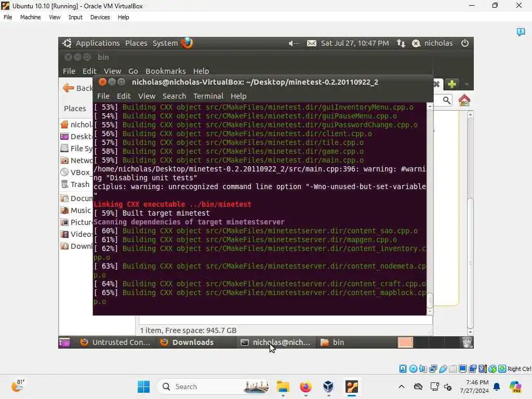Screen dimensions: 532x399
Task: Open VirtualBox Devices menu
Action: (100, 17)
